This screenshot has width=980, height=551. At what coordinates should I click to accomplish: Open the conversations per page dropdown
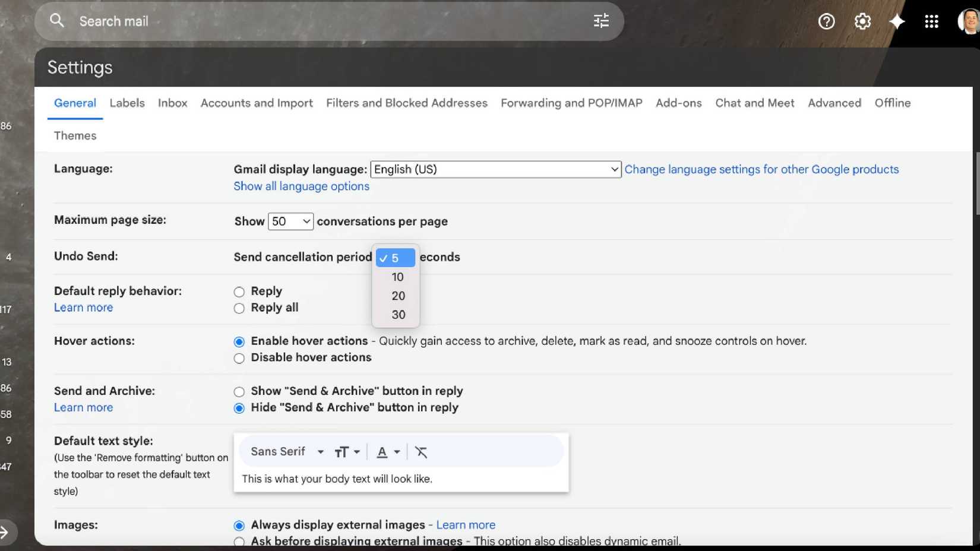290,221
